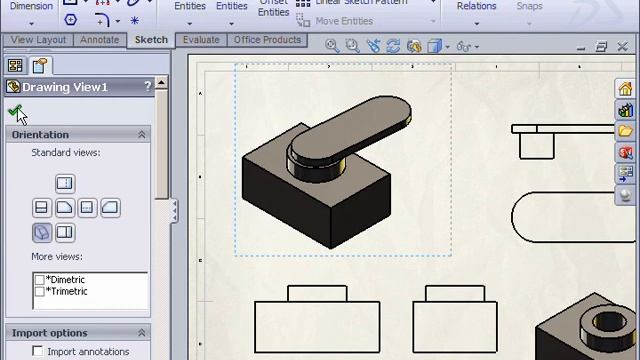Open the red search task pane icon
This screenshot has width=640, height=360.
click(x=625, y=152)
